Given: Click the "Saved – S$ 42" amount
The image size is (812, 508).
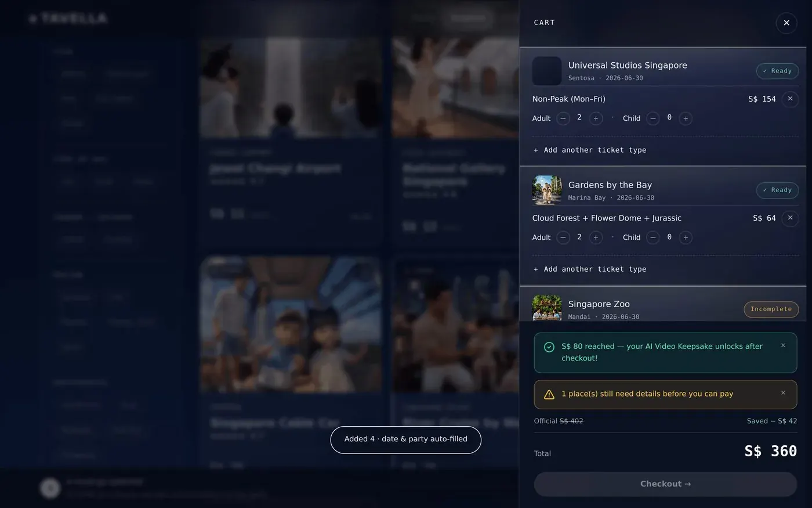Looking at the screenshot, I should [772, 421].
